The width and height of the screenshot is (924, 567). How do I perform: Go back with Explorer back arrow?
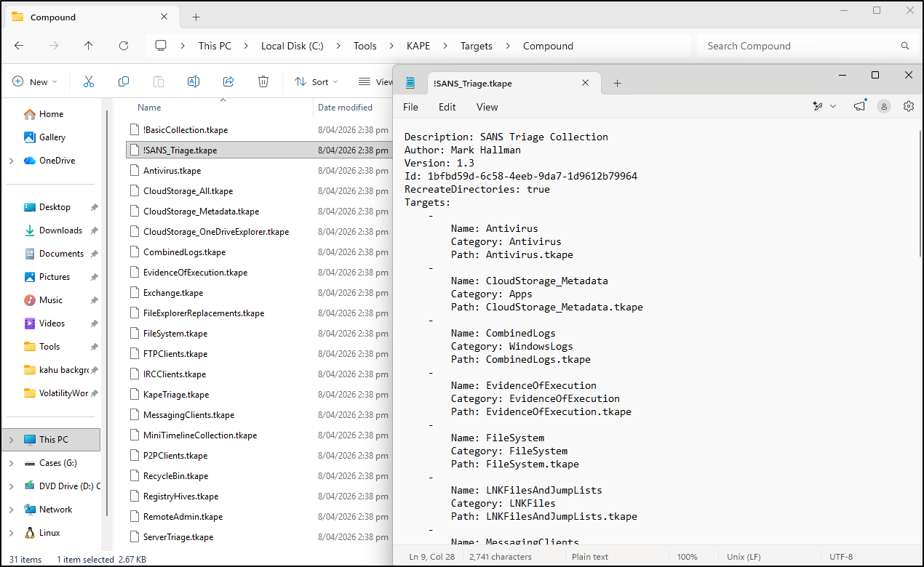19,46
